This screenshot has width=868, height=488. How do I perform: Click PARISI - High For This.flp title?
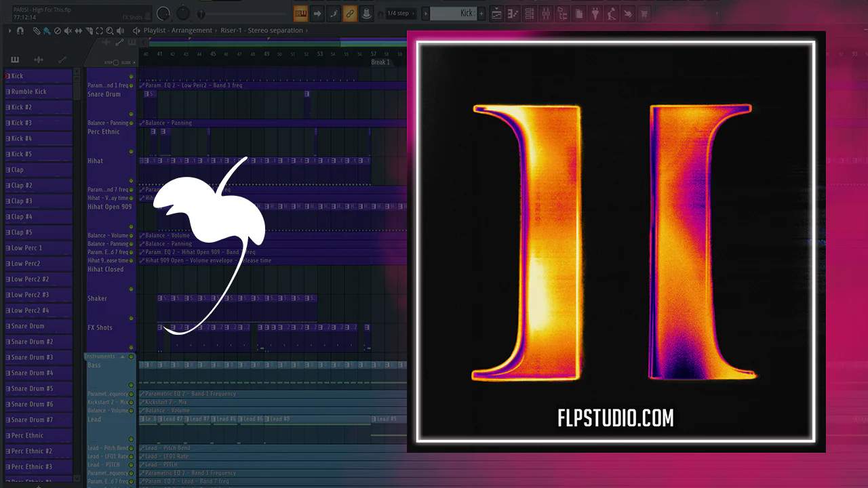coord(42,9)
